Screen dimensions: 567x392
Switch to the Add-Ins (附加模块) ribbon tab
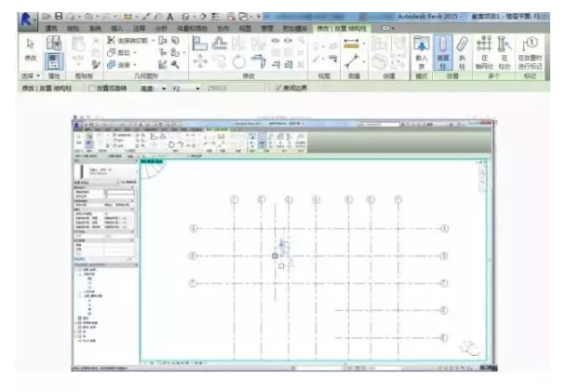point(295,28)
